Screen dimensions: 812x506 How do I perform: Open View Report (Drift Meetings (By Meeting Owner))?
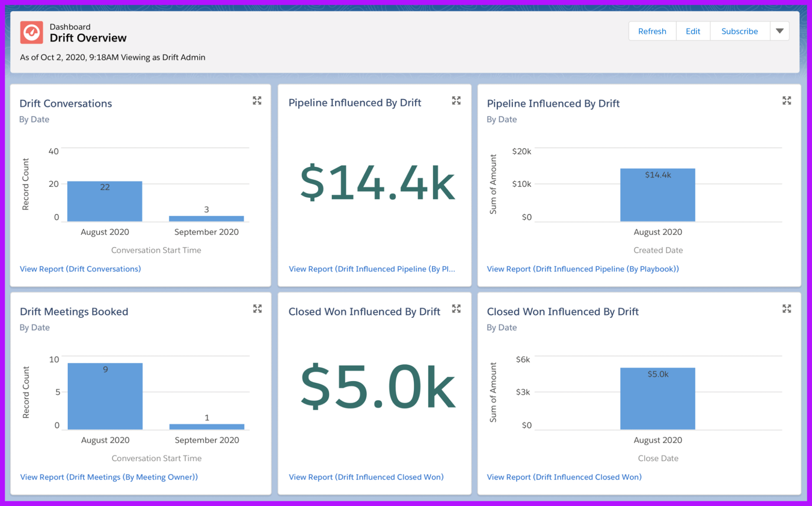click(109, 477)
